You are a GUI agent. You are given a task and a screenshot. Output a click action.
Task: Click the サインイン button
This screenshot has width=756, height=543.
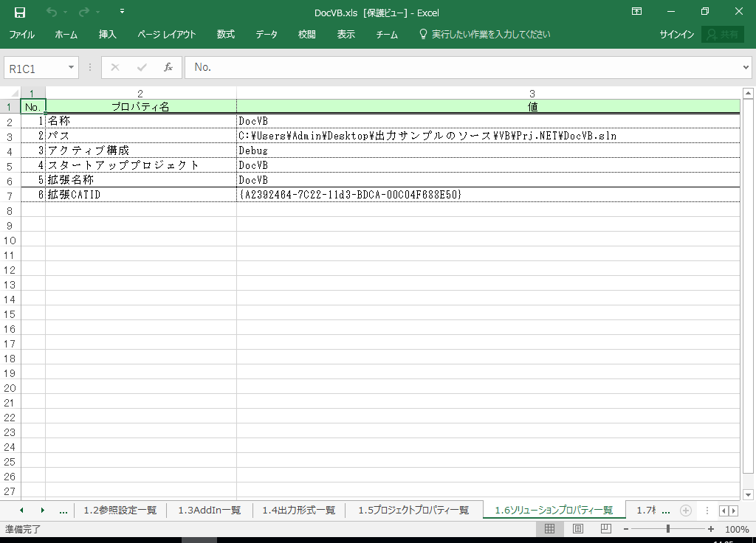[676, 35]
